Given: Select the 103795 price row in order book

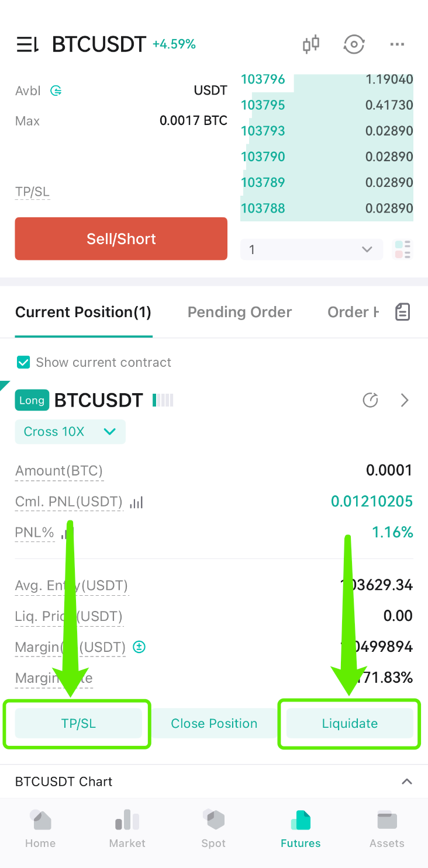Looking at the screenshot, I should click(x=327, y=105).
